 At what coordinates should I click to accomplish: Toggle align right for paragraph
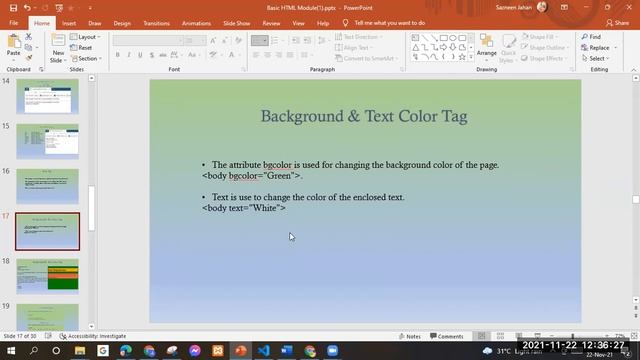279,55
